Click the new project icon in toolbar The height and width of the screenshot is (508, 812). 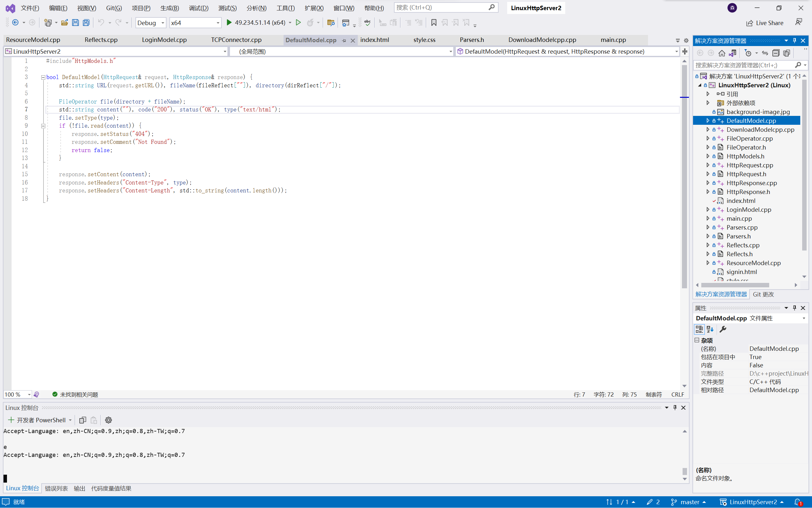(48, 23)
